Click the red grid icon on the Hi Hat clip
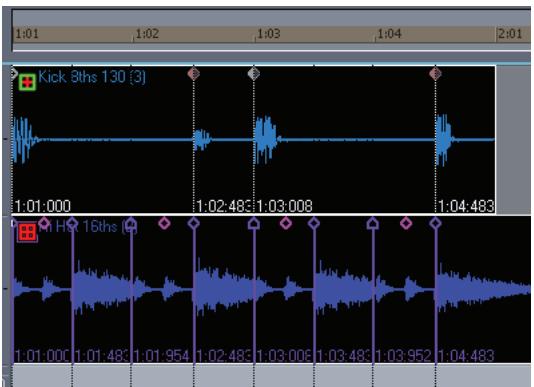Screen dimensions: 534x387 click(27, 232)
